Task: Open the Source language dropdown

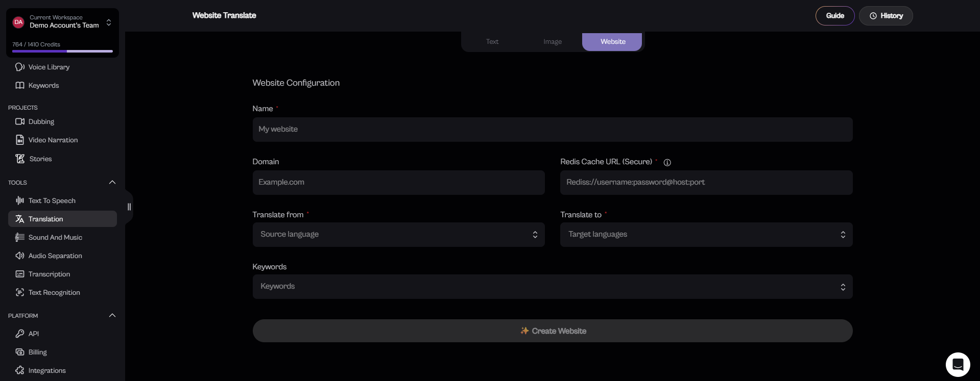Action: (398, 235)
